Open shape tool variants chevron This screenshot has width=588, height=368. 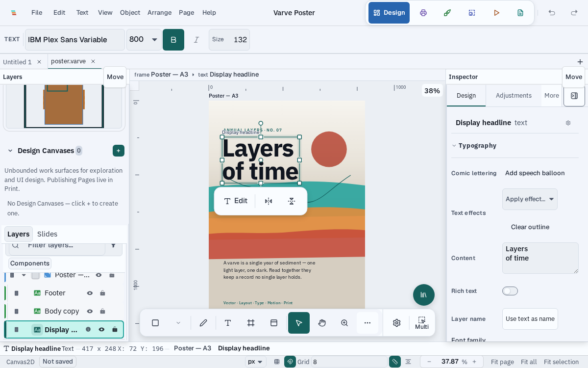coord(178,323)
